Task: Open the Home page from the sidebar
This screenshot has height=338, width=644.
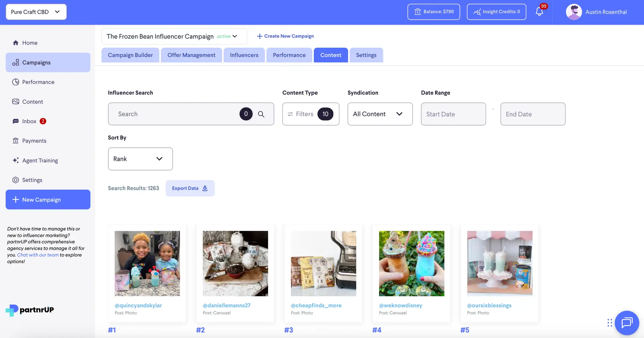Action: point(30,43)
